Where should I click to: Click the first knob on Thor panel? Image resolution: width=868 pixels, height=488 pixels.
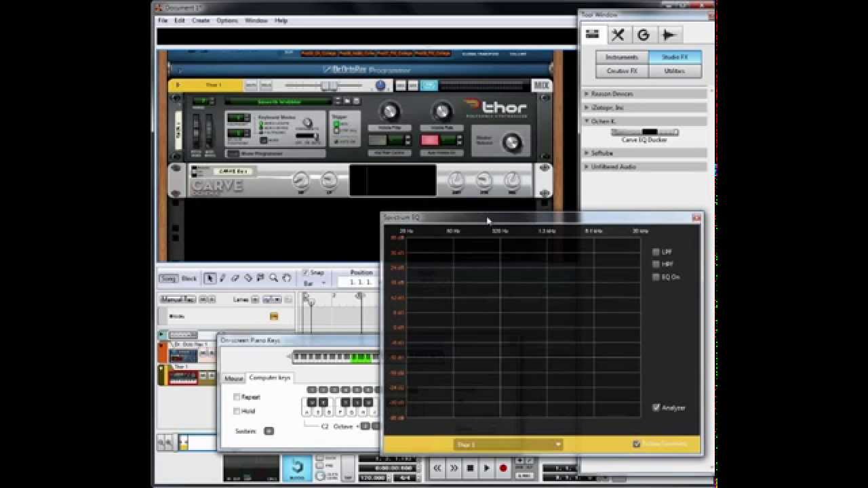(x=389, y=110)
